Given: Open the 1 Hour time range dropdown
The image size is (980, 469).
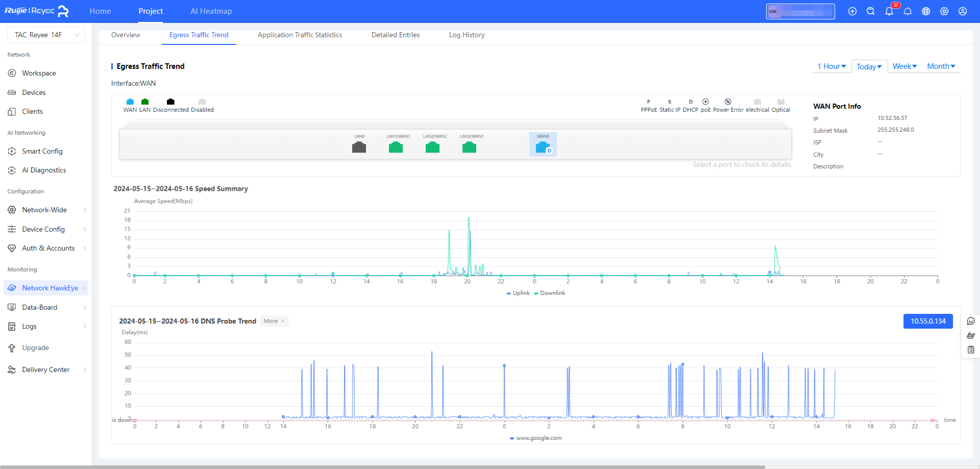Looking at the screenshot, I should point(831,66).
